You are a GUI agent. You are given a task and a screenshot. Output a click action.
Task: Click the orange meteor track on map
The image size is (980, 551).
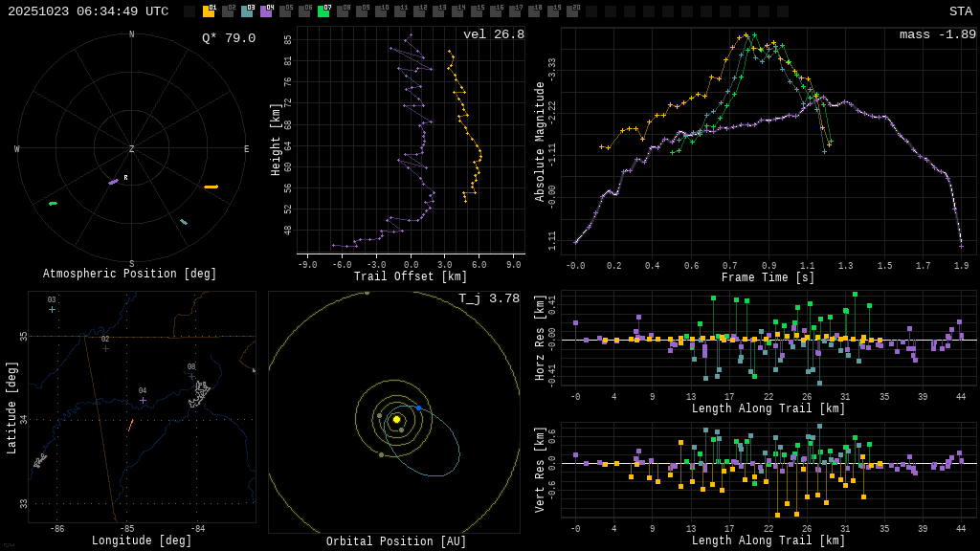click(x=130, y=425)
